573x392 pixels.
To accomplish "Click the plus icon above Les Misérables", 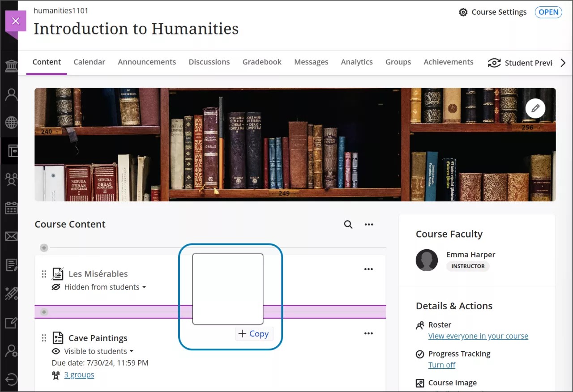I will coord(44,248).
